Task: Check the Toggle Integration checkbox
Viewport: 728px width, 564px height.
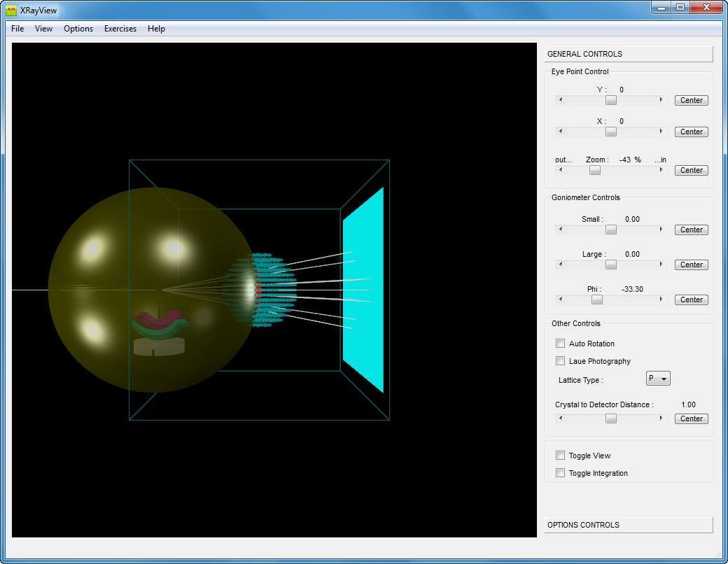Action: pyautogui.click(x=561, y=473)
